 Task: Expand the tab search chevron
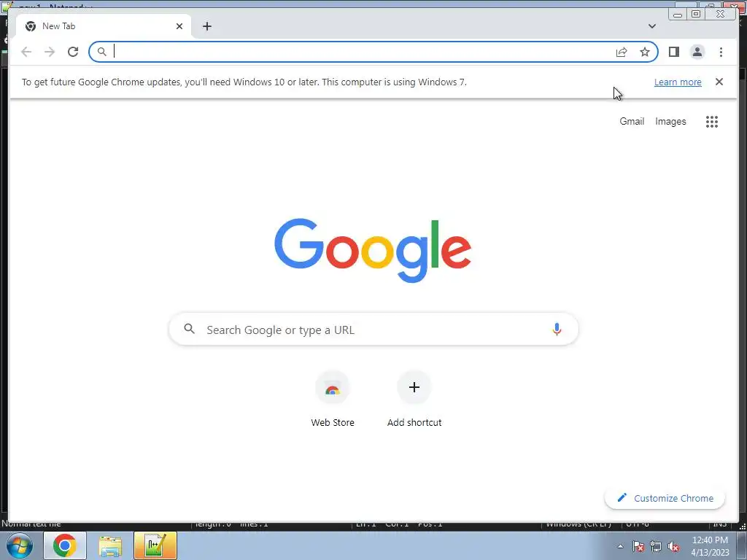[651, 26]
